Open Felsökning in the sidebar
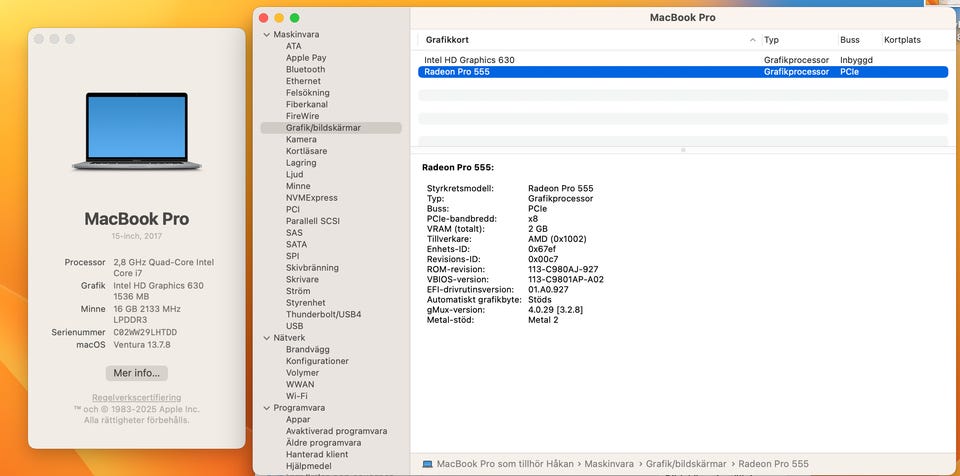 point(307,93)
